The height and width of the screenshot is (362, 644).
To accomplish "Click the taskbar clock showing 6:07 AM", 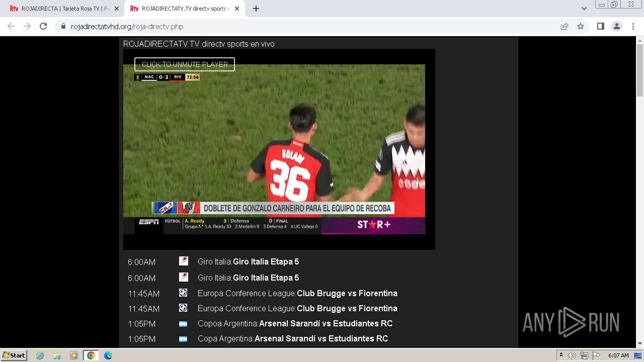I will pyautogui.click(x=618, y=355).
